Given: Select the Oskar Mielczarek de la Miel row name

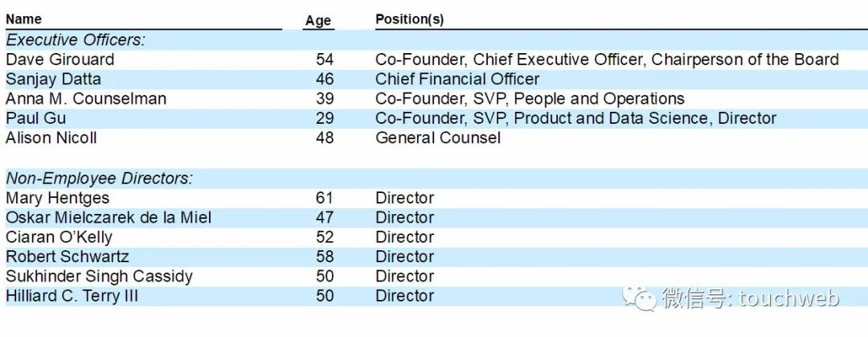Looking at the screenshot, I should coord(108,217).
